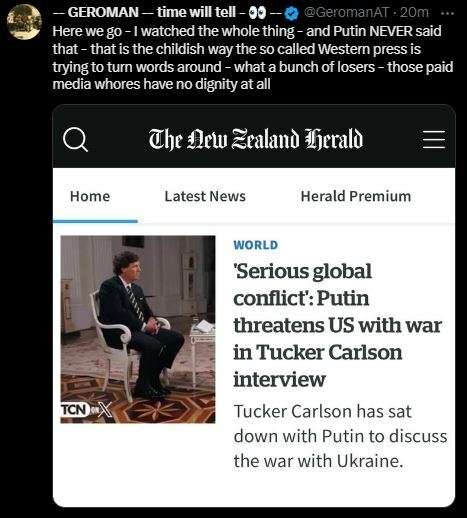Open the NZ Herald search icon
The height and width of the screenshot is (518, 467).
click(76, 140)
